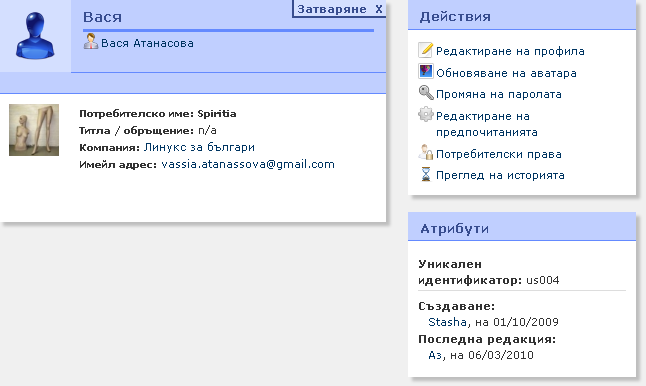Click the vassia.atanassova@gmail.com email link
Viewport: 646px width, 386px height.
248,164
